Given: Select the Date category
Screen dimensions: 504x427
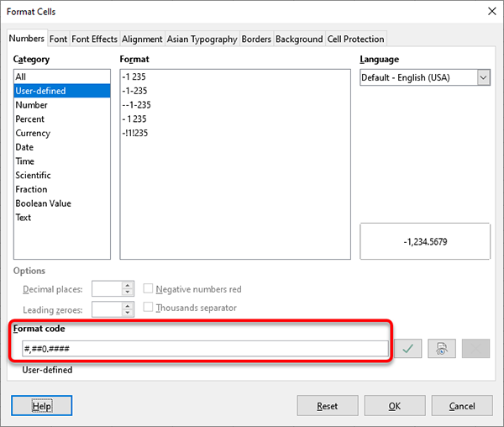Looking at the screenshot, I should point(62,147).
